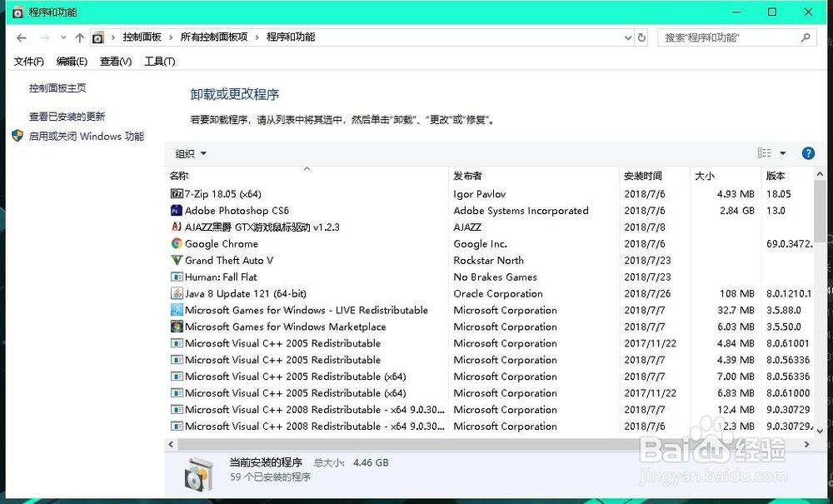Click the up-one-level arrow
Image resolution: width=833 pixels, height=504 pixels.
(79, 37)
